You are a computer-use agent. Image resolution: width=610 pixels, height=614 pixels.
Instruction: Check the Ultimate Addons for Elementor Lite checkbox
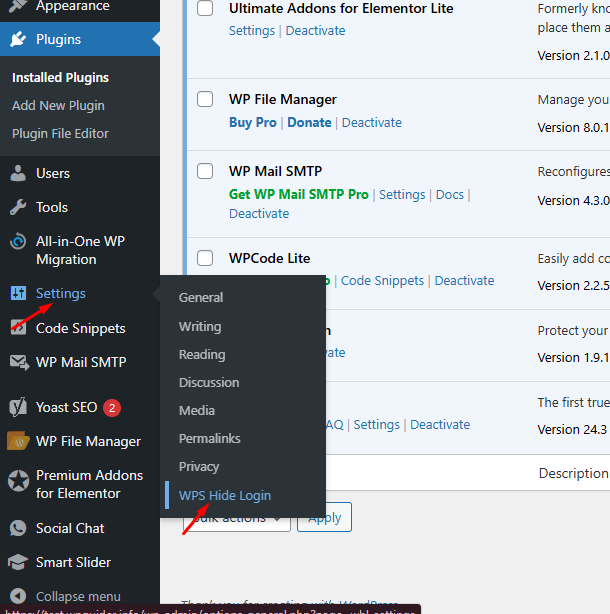pos(205,8)
